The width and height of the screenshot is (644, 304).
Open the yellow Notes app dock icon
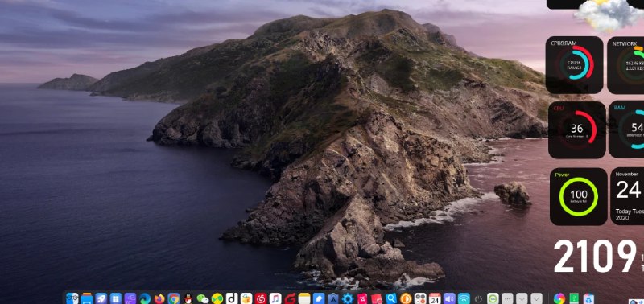[x=304, y=298]
